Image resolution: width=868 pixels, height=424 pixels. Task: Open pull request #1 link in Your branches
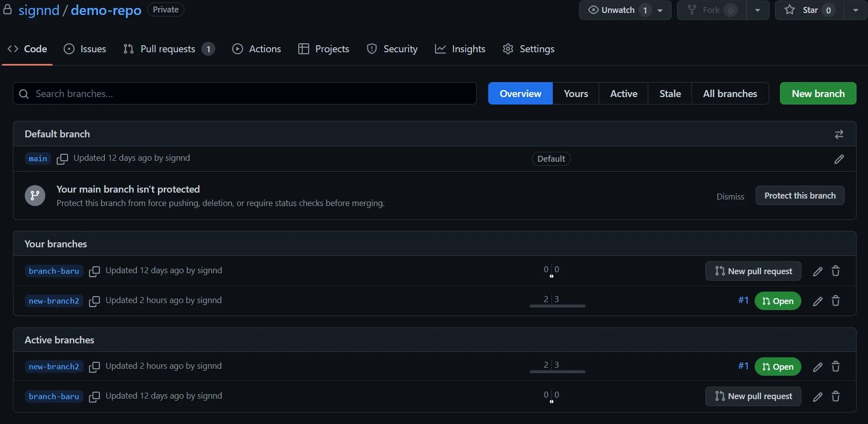pyautogui.click(x=743, y=300)
